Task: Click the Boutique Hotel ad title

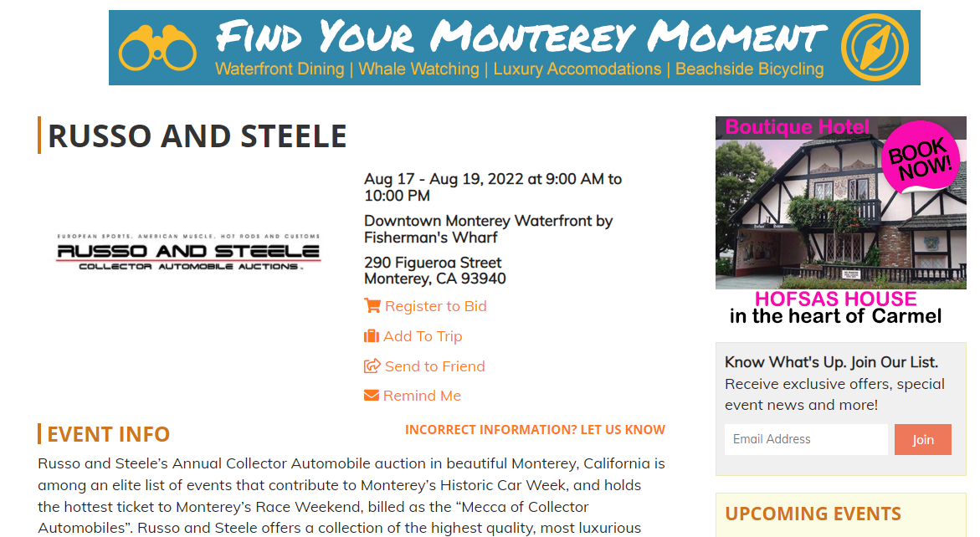Action: tap(797, 127)
